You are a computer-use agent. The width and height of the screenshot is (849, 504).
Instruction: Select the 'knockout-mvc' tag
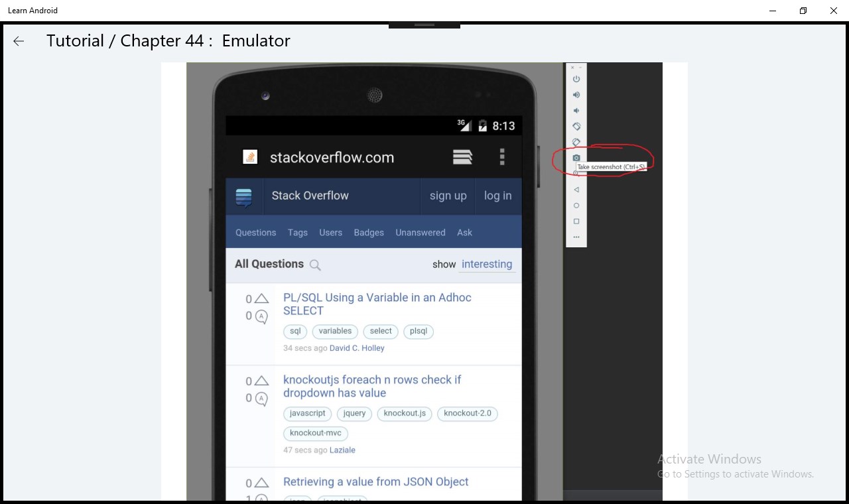316,433
